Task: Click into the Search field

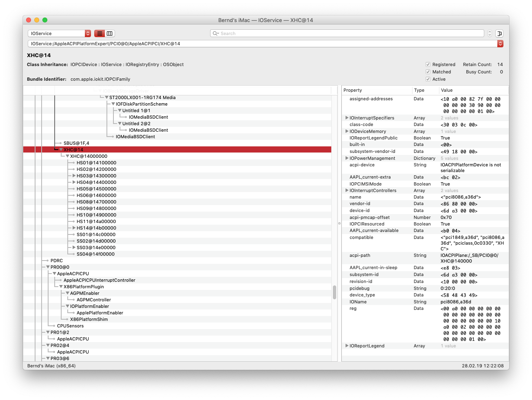Action: [347, 33]
